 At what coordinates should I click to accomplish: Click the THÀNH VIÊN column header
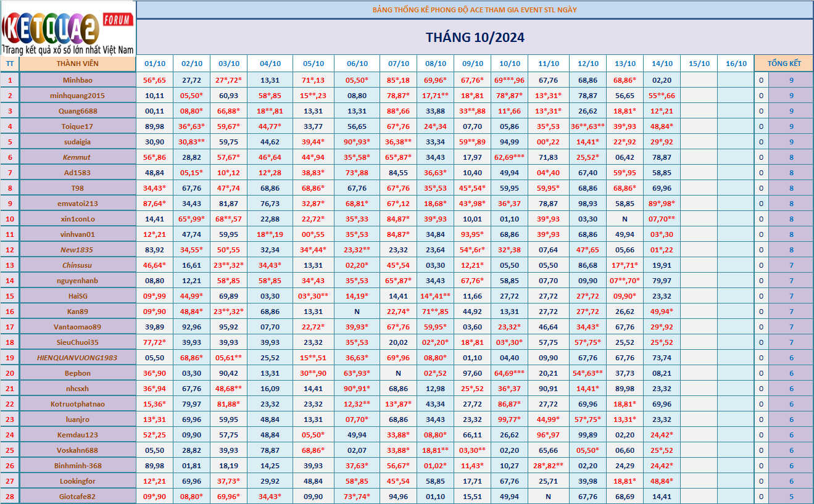pyautogui.click(x=77, y=64)
